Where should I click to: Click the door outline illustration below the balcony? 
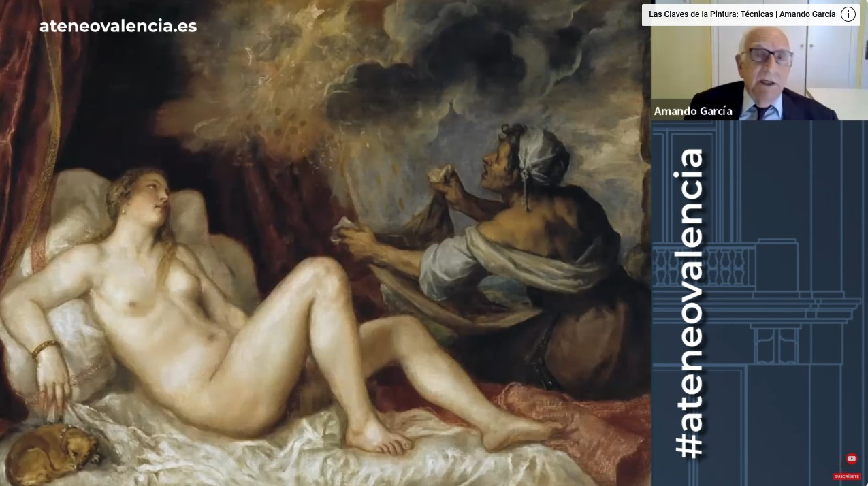(x=774, y=345)
